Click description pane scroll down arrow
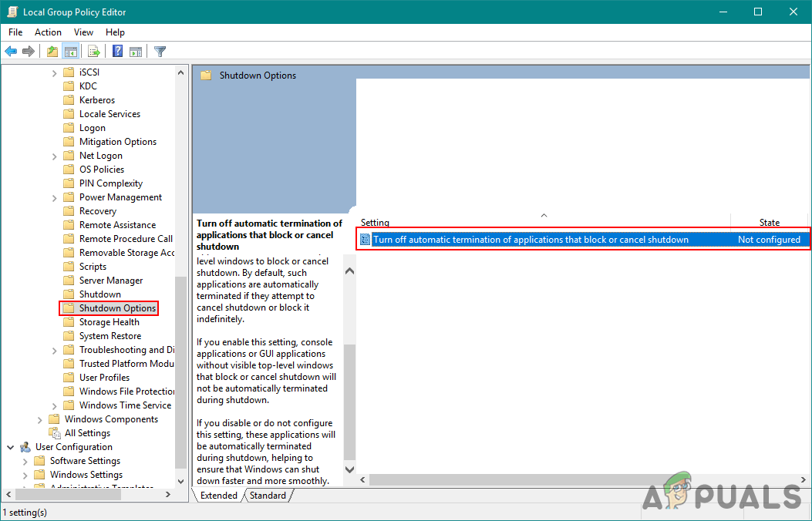Image resolution: width=812 pixels, height=521 pixels. (x=349, y=470)
